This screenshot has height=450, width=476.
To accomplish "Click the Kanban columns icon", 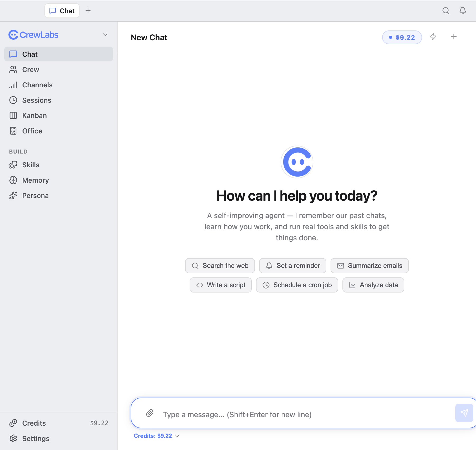I will click(x=13, y=115).
